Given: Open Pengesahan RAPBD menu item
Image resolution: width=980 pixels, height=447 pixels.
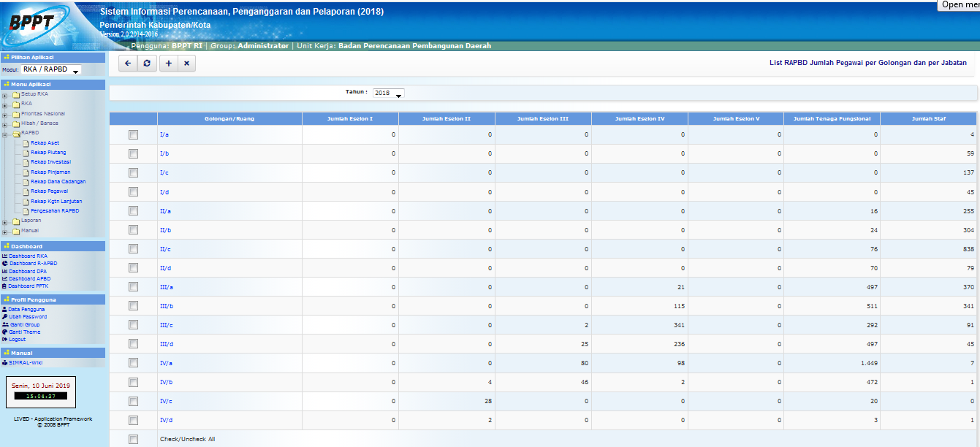Looking at the screenshot, I should [x=54, y=210].
